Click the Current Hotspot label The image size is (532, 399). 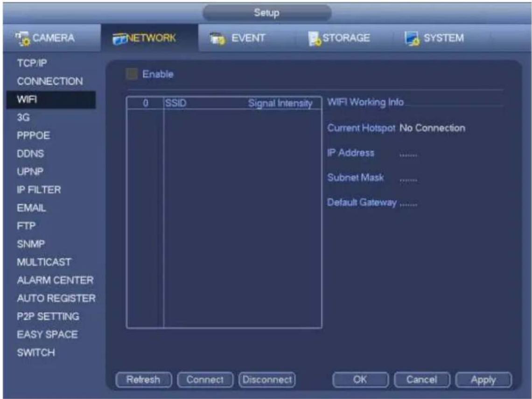361,128
